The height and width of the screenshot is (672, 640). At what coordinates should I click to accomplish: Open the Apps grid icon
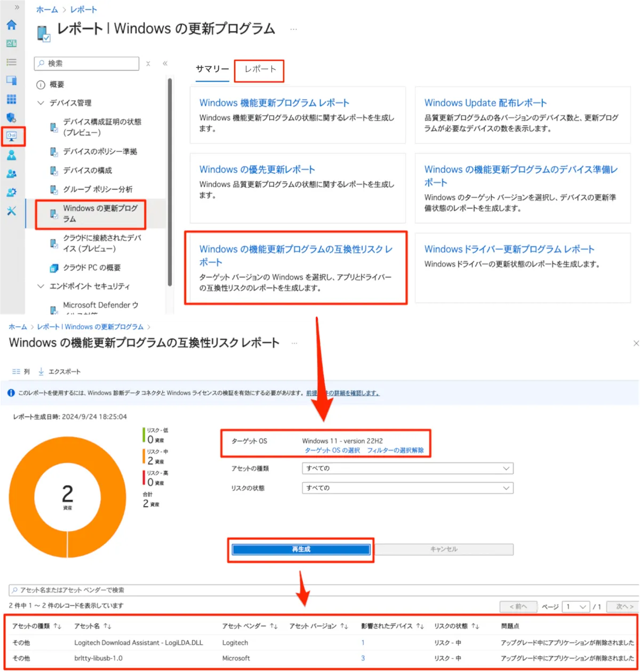point(11,99)
